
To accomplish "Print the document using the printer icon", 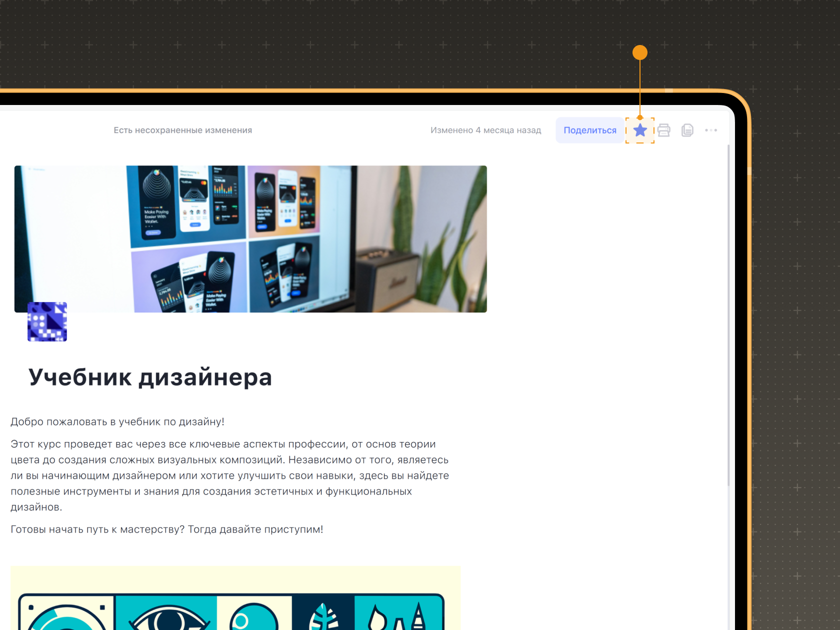I will (x=663, y=130).
